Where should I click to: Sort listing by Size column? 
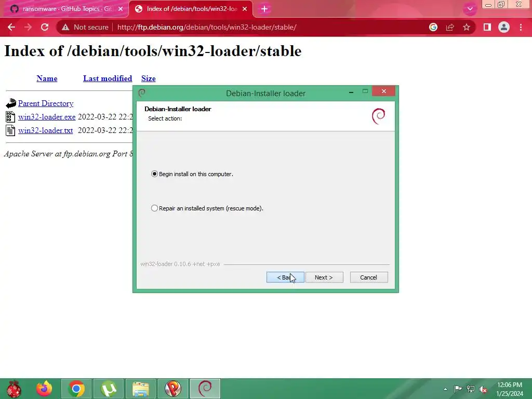point(148,78)
